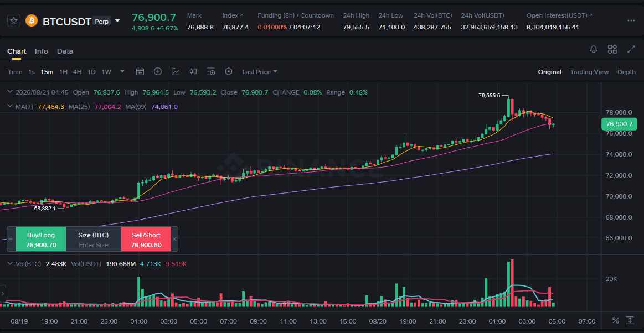This screenshot has height=333, width=644.
Task: Switch to Depth chart view
Action: pyautogui.click(x=627, y=72)
